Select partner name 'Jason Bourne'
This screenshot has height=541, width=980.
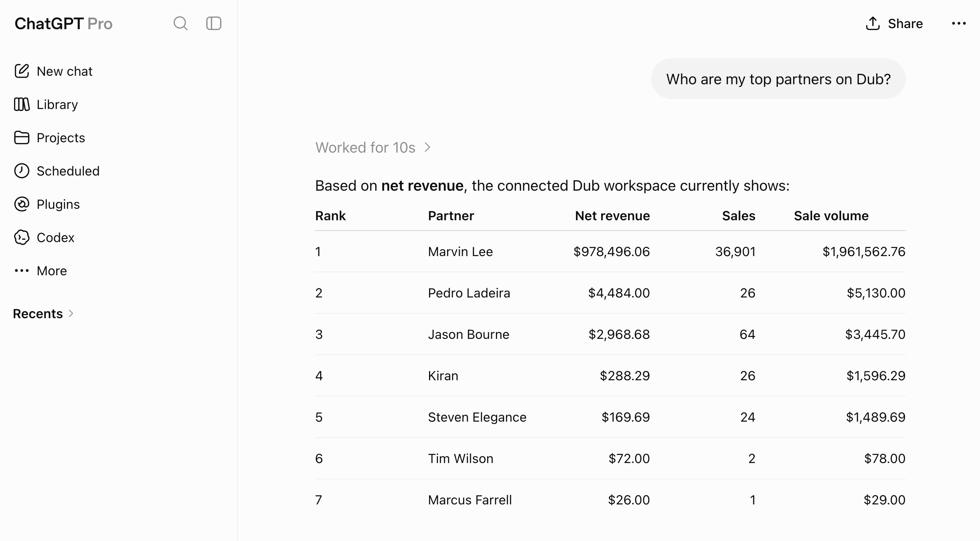click(468, 335)
